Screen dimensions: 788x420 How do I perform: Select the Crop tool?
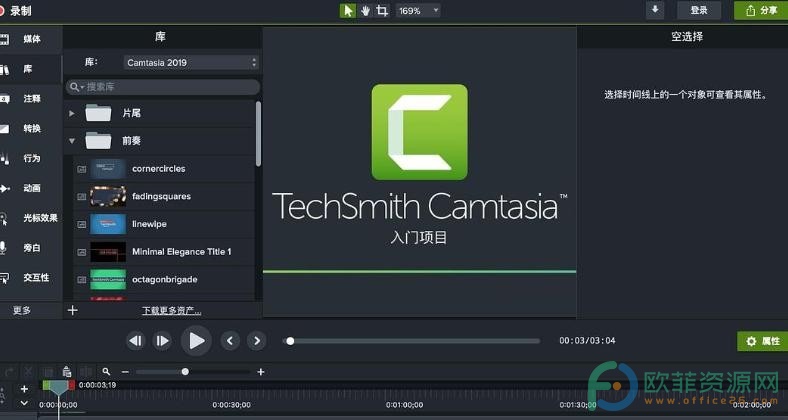(382, 11)
